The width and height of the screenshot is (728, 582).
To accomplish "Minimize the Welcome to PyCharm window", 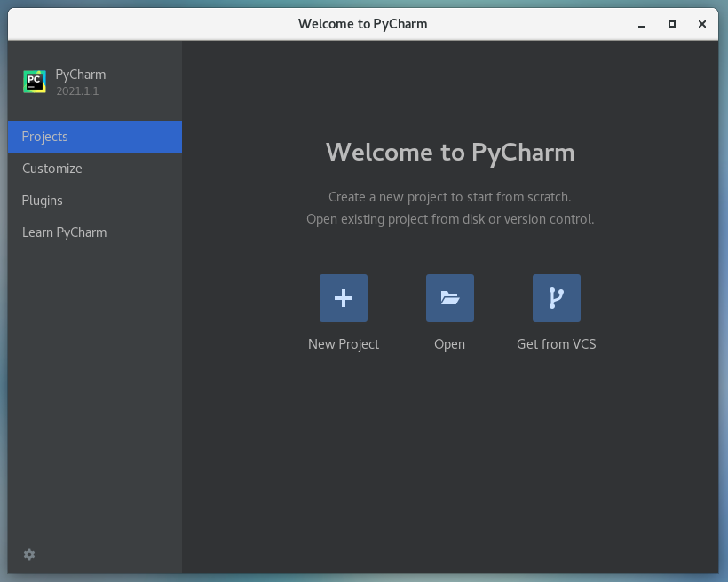I will tap(642, 24).
